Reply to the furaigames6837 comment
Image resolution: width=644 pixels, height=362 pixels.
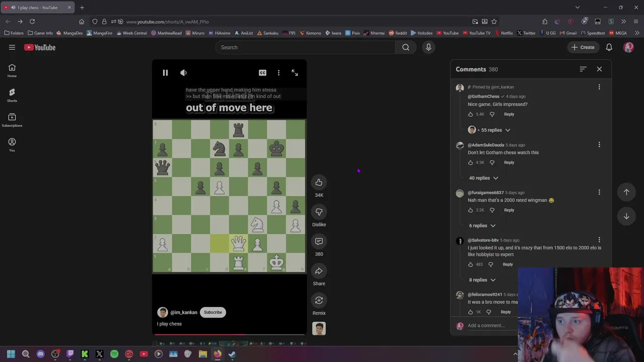coord(509,210)
